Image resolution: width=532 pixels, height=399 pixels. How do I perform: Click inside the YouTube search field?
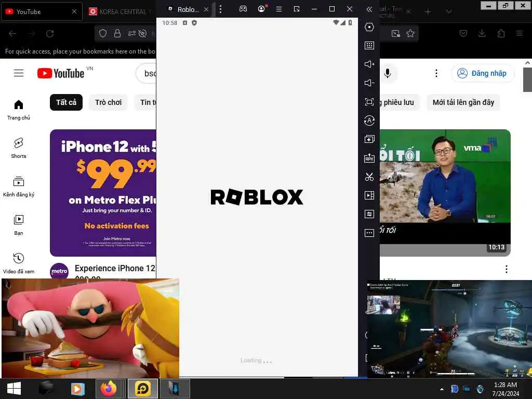[x=146, y=73]
